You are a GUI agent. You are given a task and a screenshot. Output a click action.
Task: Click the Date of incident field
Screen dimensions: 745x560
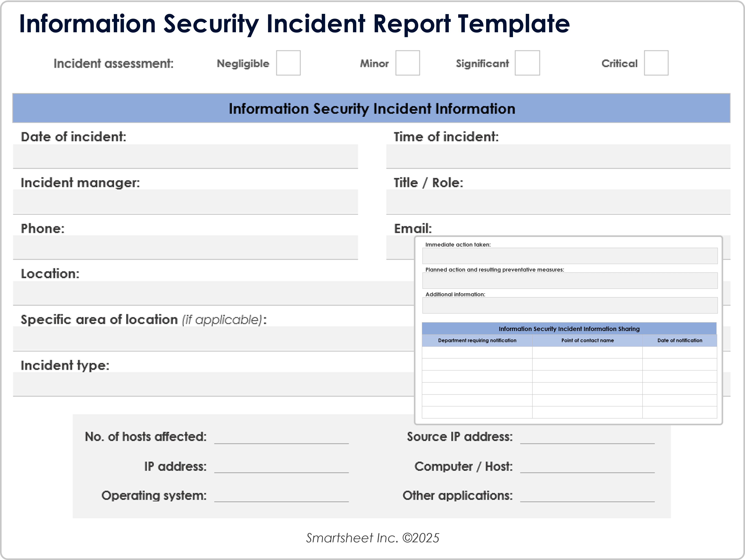coord(185,156)
